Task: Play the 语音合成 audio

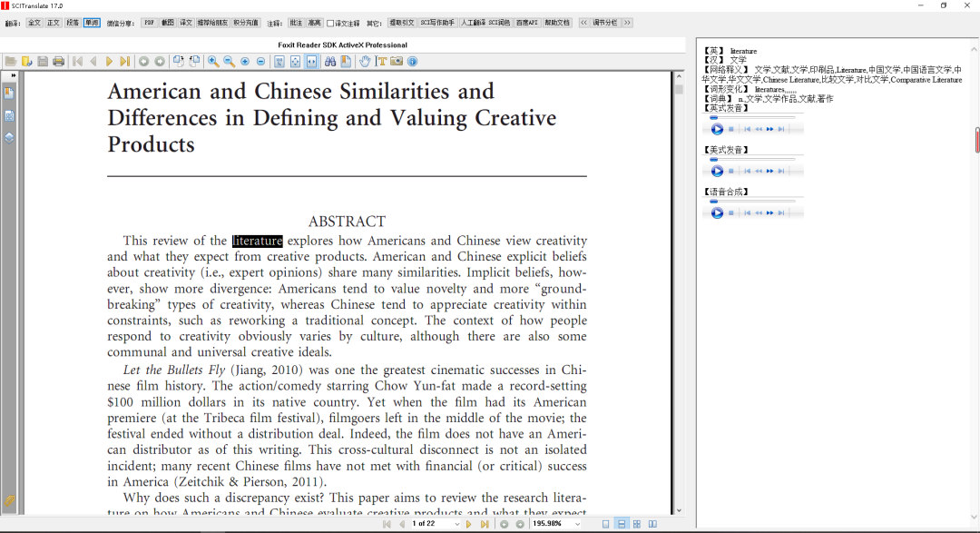Action: pos(717,212)
